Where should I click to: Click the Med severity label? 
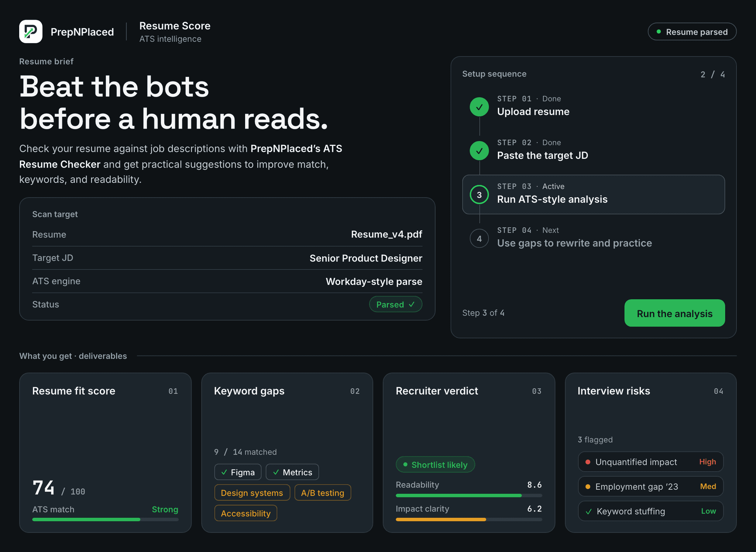pyautogui.click(x=708, y=487)
